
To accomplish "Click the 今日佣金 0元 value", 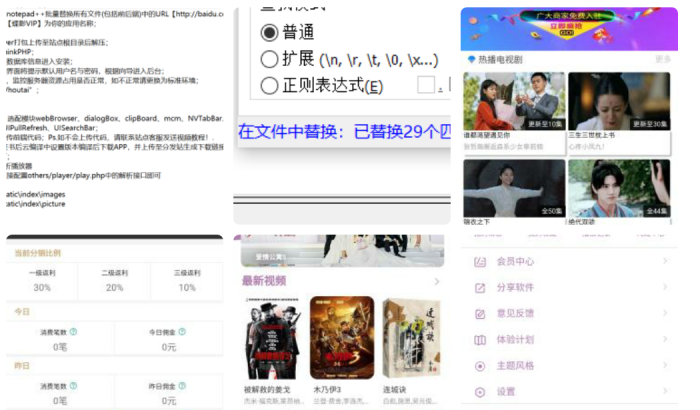I will point(169,347).
